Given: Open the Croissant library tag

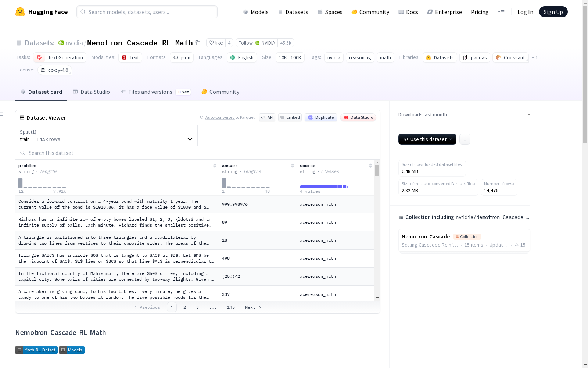Looking at the screenshot, I should pos(510,57).
